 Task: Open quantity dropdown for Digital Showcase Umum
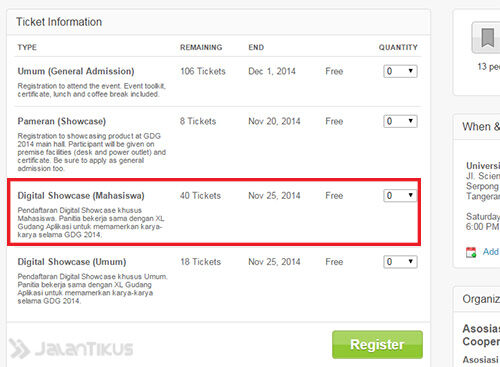click(400, 262)
